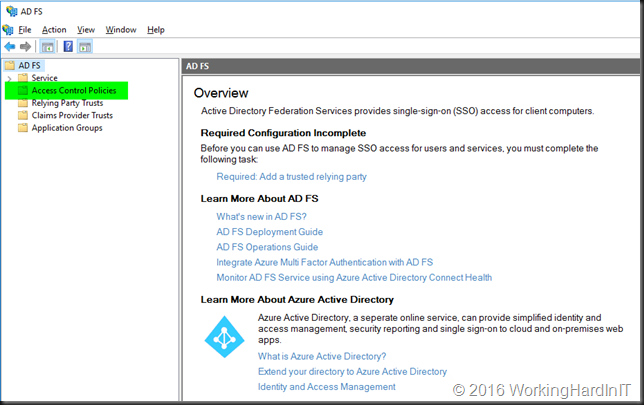Click the Azure Active Directory diamond logo
Image resolution: width=644 pixels, height=405 pixels.
(x=225, y=337)
